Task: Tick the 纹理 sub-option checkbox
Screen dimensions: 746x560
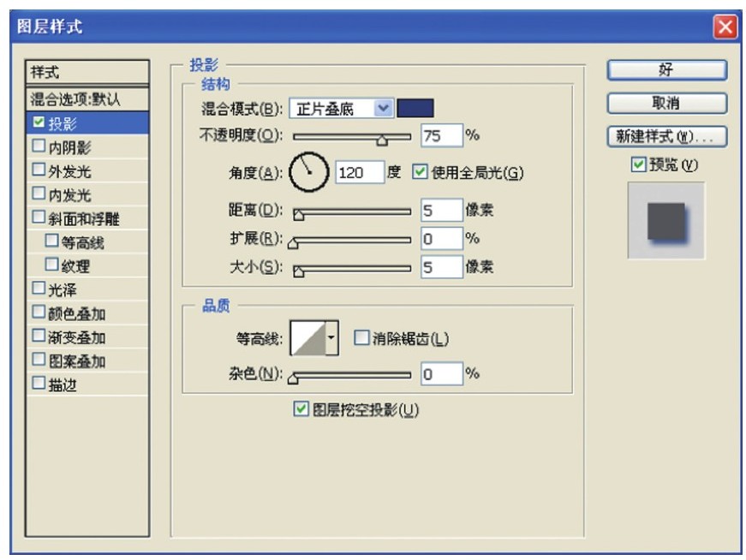Action: tap(51, 265)
